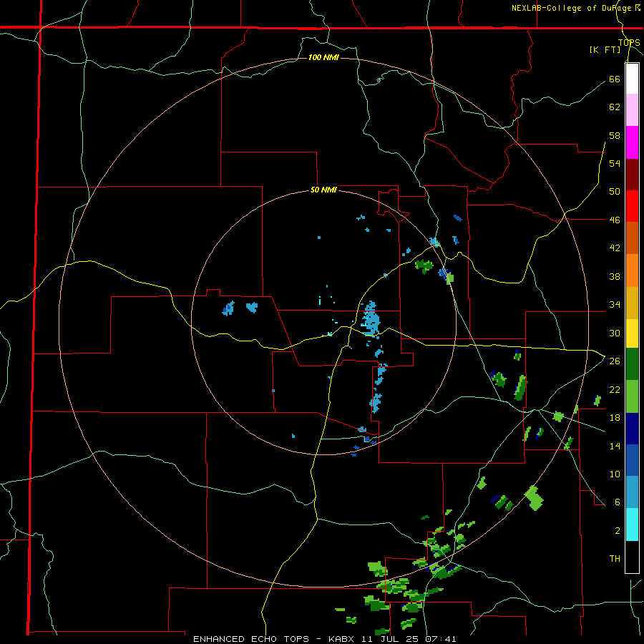Click legend value 18
Image resolution: width=644 pixels, height=644 pixels.
pos(615,418)
